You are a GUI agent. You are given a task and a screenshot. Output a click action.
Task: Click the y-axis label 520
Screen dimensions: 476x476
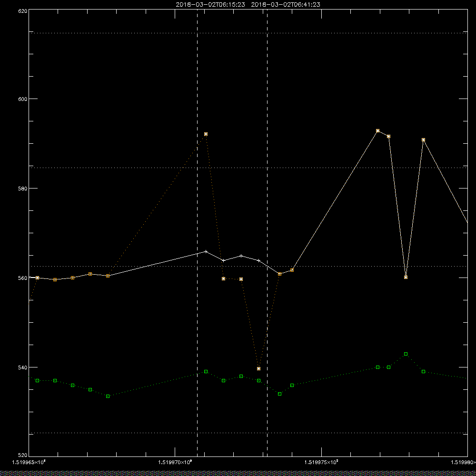[x=23, y=456]
